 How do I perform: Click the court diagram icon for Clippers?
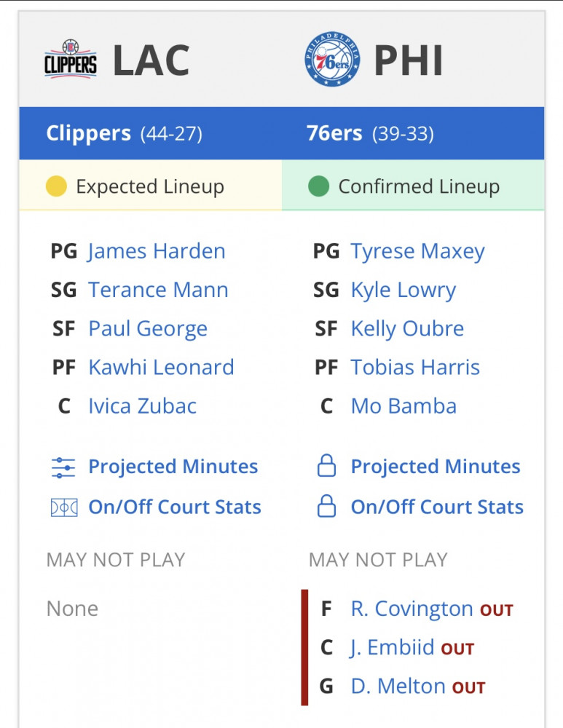pos(64,507)
